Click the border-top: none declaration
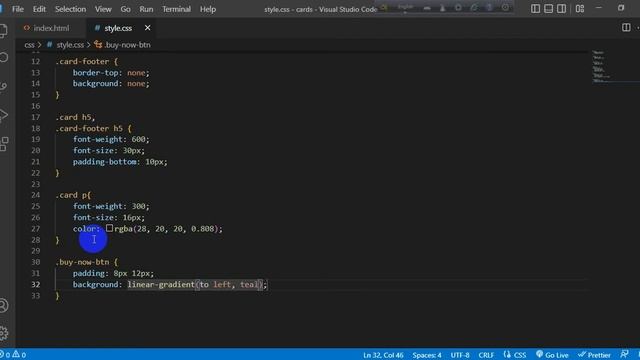Screen dimensions: 640x360 pyautogui.click(x=111, y=73)
